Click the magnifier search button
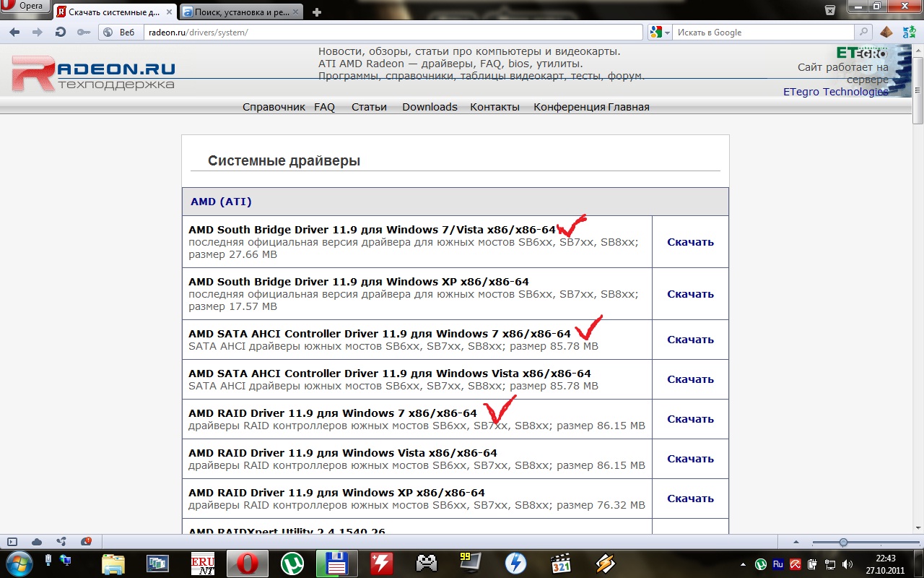Screen dimensions: 924x578 point(863,33)
